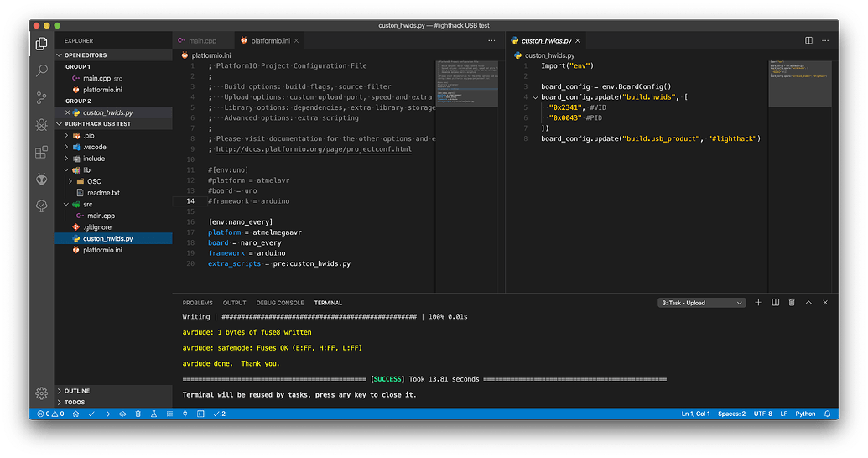Image resolution: width=868 pixels, height=458 pixels.
Task: Click PlatformIO Build checkmark in status bar
Action: (91, 414)
